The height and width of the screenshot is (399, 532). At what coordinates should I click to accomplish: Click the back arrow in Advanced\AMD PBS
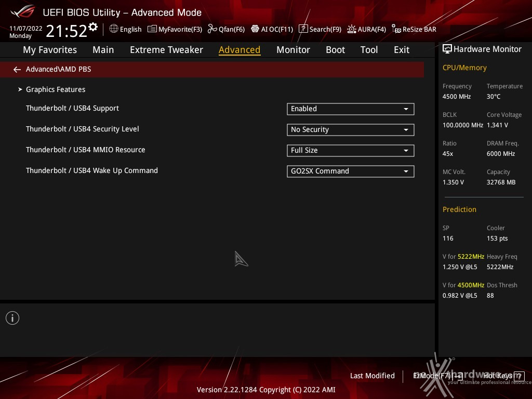tap(17, 70)
